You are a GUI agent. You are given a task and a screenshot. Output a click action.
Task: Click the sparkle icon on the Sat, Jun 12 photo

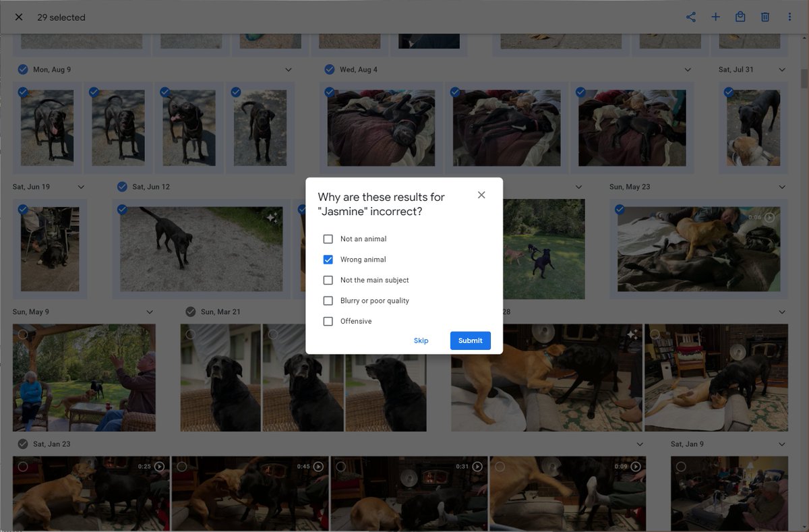(271, 218)
